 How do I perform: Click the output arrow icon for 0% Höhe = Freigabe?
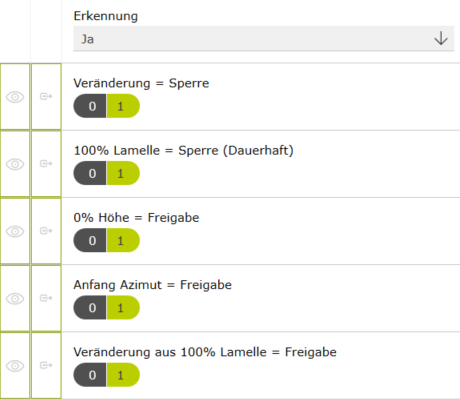tap(46, 231)
